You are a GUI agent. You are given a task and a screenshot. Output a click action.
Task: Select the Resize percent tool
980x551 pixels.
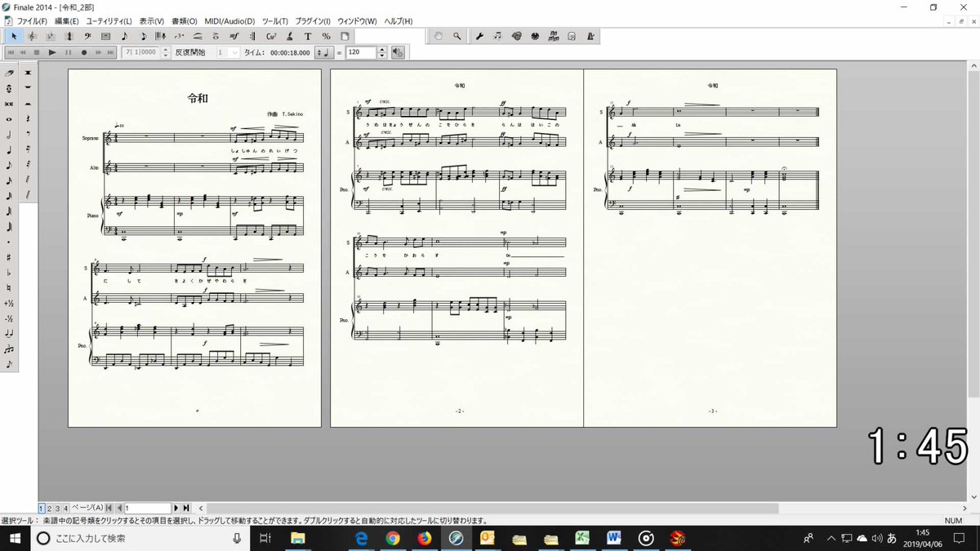326,36
